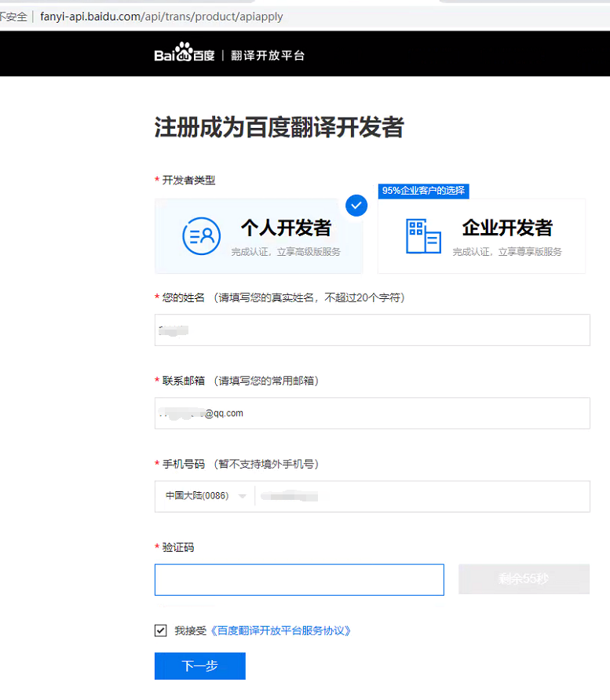Choose the 个人开发者 developer type card
610x700 pixels.
[x=259, y=235]
